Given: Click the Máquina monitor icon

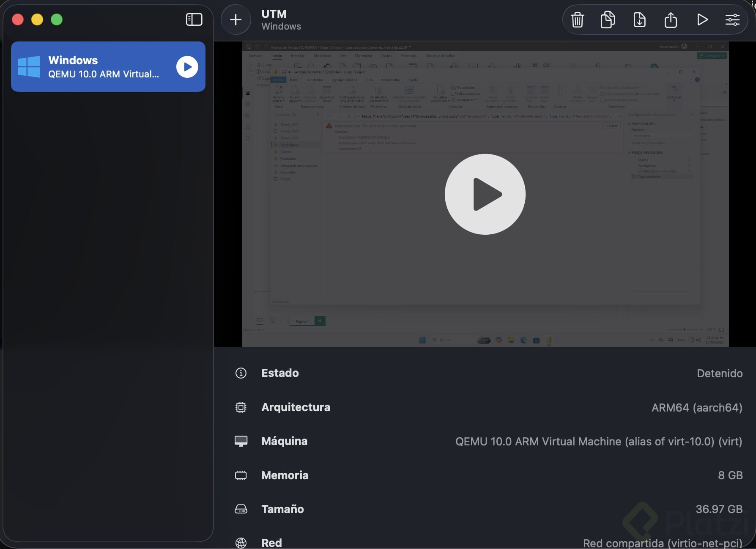Looking at the screenshot, I should pos(241,441).
